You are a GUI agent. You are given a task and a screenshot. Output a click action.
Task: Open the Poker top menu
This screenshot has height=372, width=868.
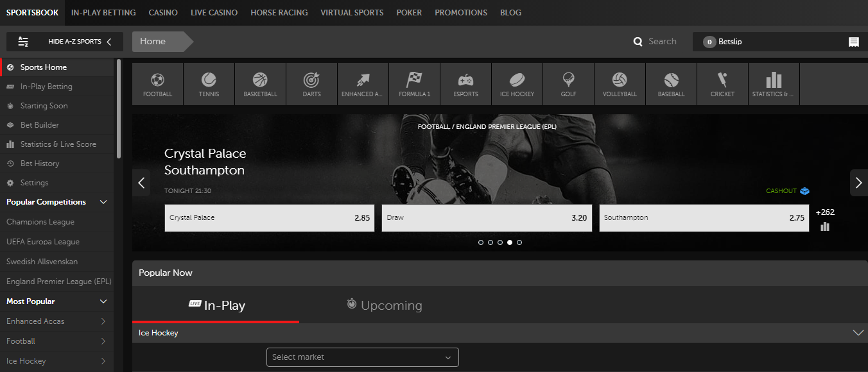click(409, 12)
